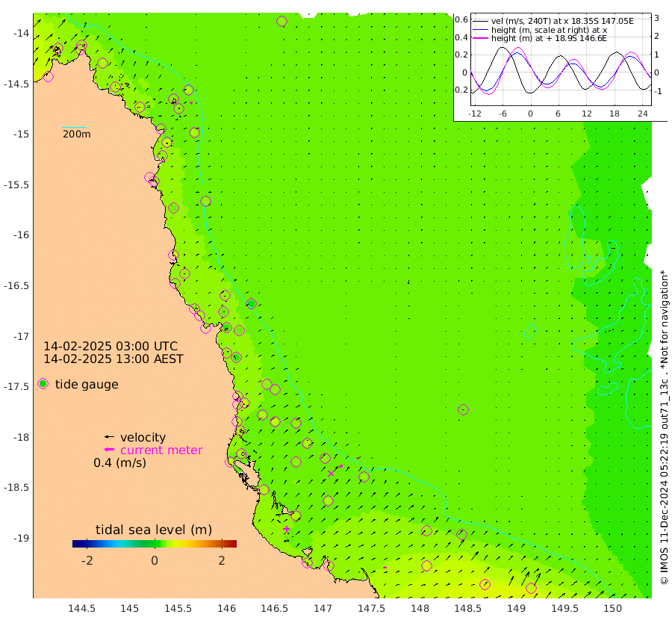Click the magenta line sample in the inset legend
Screen dimensions: 672x623
point(480,38)
